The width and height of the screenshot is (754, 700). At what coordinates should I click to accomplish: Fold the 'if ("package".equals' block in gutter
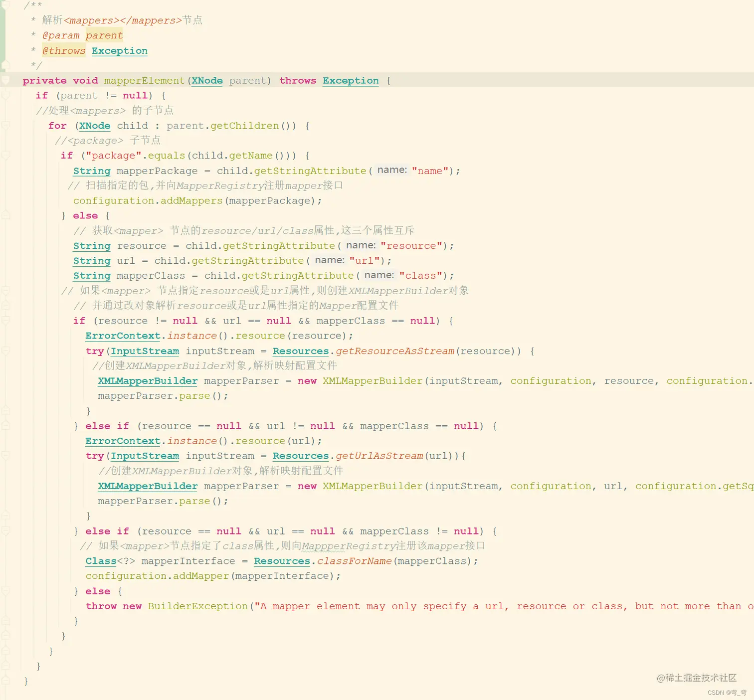click(5, 156)
